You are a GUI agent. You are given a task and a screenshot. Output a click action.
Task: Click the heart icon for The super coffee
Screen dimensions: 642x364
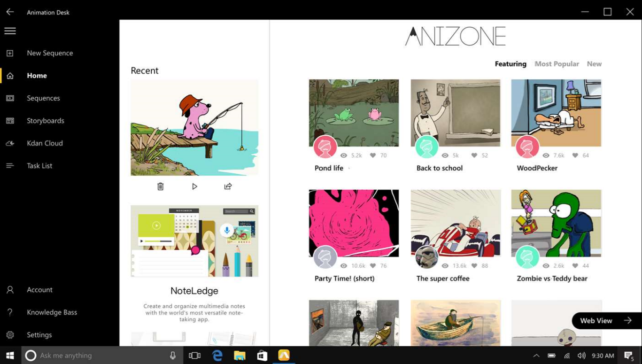[x=474, y=266]
